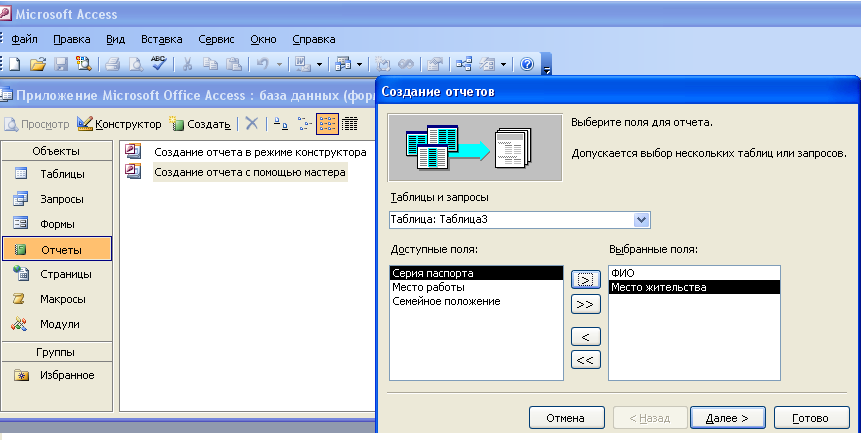The width and height of the screenshot is (861, 440).
Task: Open the Relationships diagram icon
Action: pos(463,64)
